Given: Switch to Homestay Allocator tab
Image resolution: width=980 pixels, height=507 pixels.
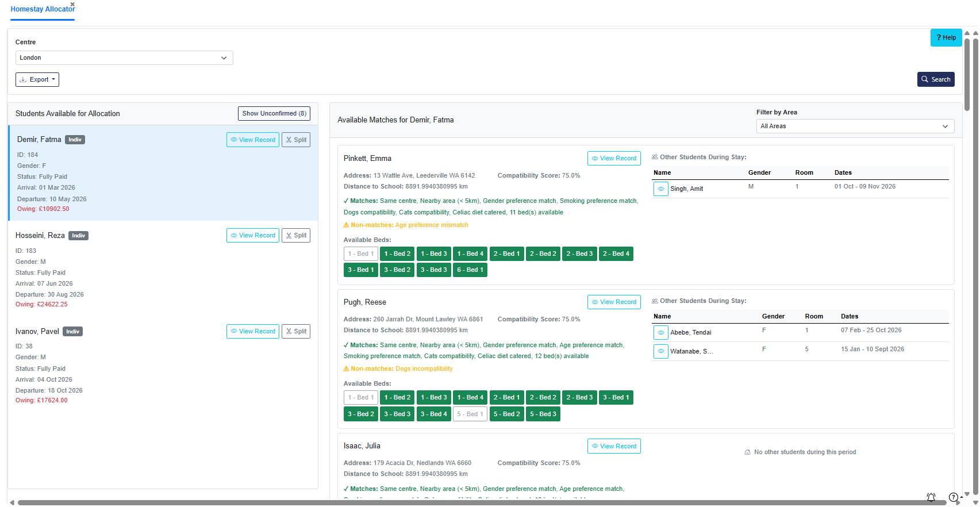Looking at the screenshot, I should click(43, 9).
